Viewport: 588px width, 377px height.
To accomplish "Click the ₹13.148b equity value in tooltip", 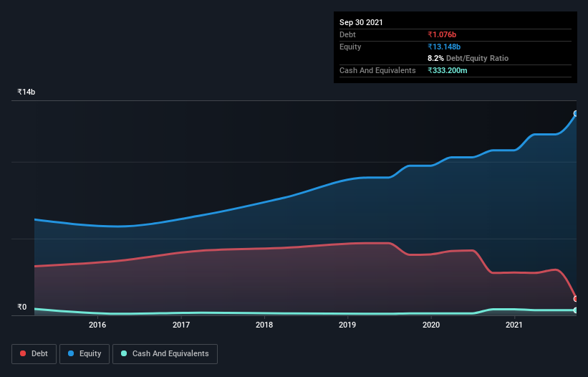I will point(444,47).
